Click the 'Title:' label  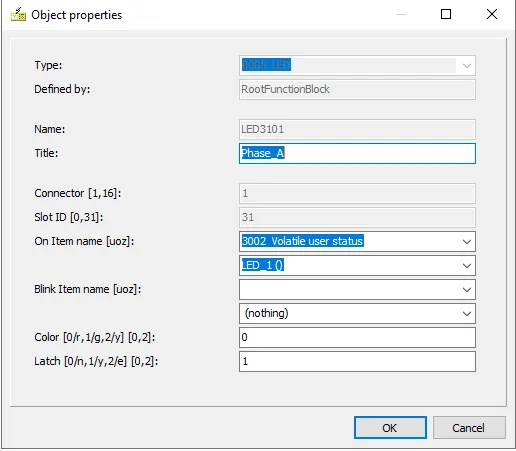(x=46, y=153)
